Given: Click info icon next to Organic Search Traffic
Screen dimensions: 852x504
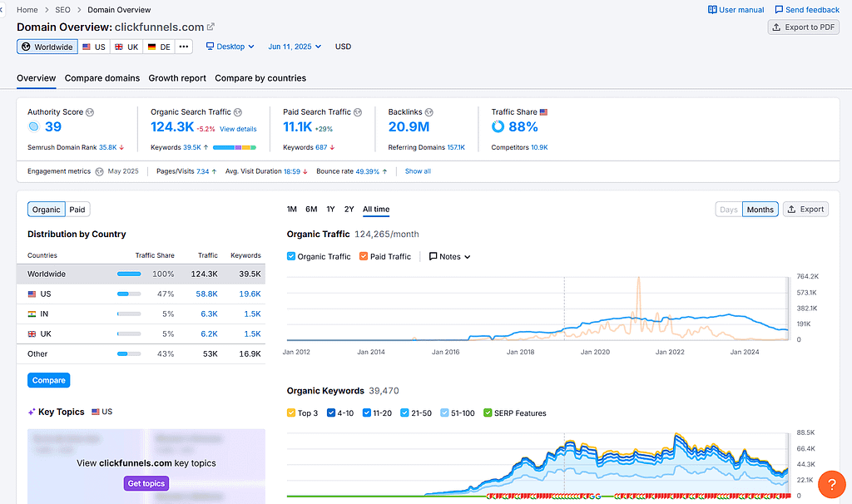Looking at the screenshot, I should 237,112.
